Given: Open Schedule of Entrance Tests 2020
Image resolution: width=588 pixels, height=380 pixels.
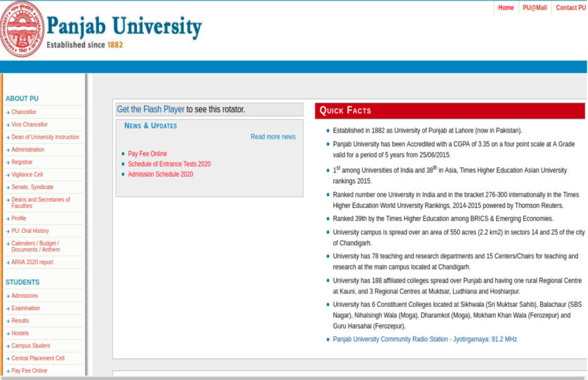Looking at the screenshot, I should [x=169, y=164].
